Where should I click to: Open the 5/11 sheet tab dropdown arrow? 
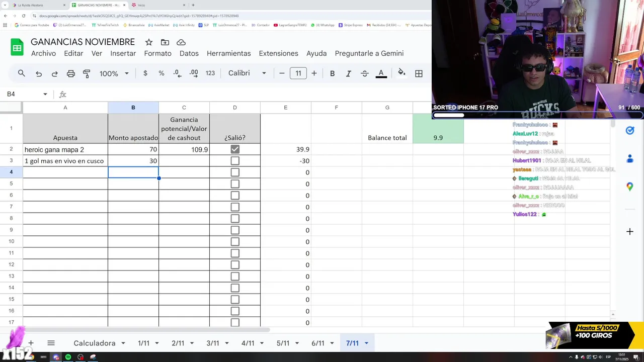[296, 343]
